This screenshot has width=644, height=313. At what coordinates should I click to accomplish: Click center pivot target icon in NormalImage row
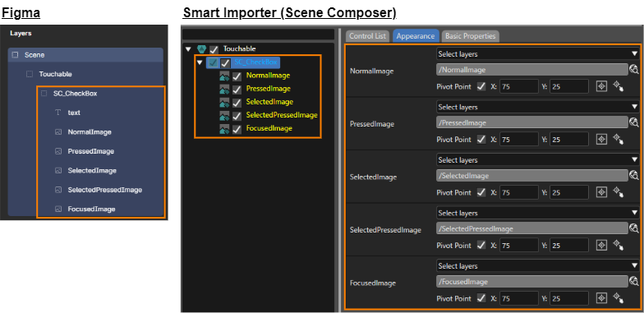pos(601,86)
